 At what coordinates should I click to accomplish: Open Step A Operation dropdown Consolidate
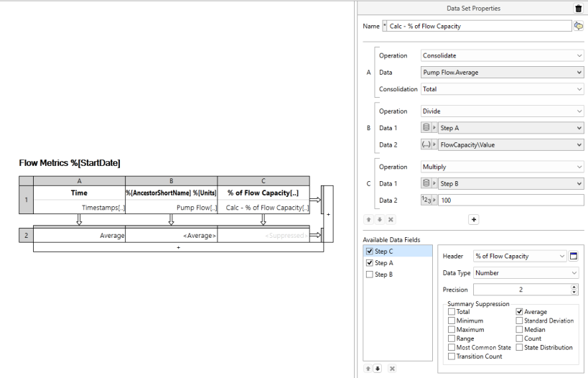tap(502, 55)
